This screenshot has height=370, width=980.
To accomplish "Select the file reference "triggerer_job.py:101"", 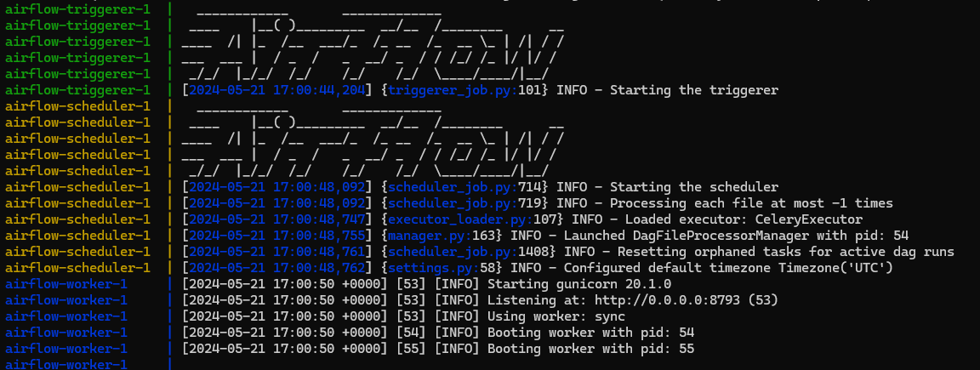I will pos(464,91).
